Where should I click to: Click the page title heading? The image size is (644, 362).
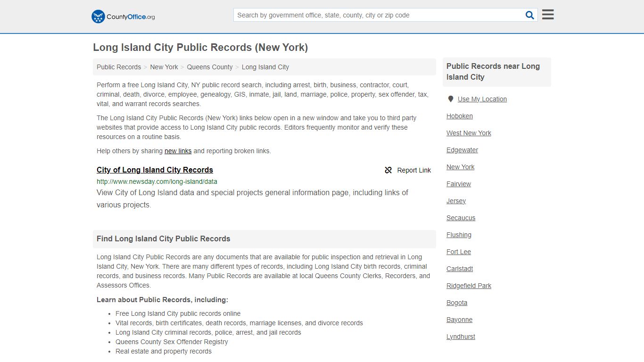click(x=200, y=48)
